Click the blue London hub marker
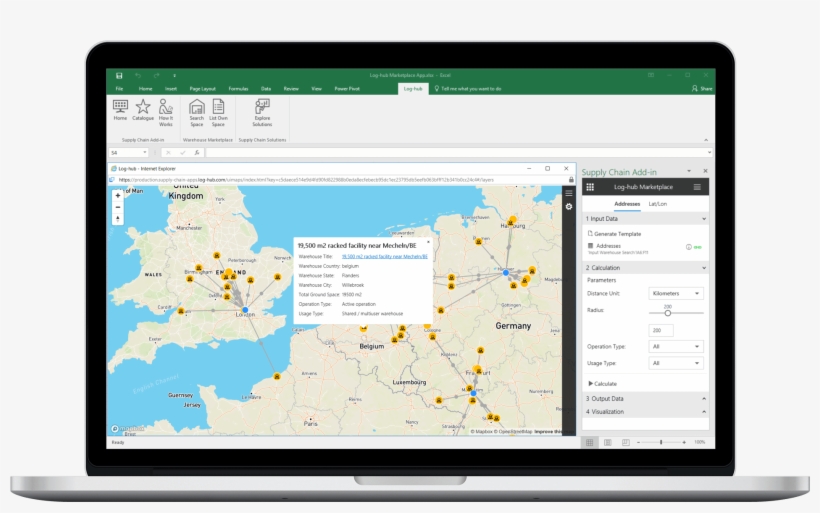The image size is (820, 513). pyautogui.click(x=245, y=310)
